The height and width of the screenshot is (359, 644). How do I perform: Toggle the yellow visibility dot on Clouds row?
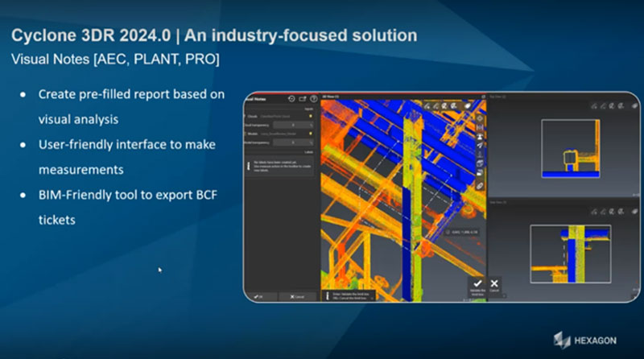click(311, 116)
